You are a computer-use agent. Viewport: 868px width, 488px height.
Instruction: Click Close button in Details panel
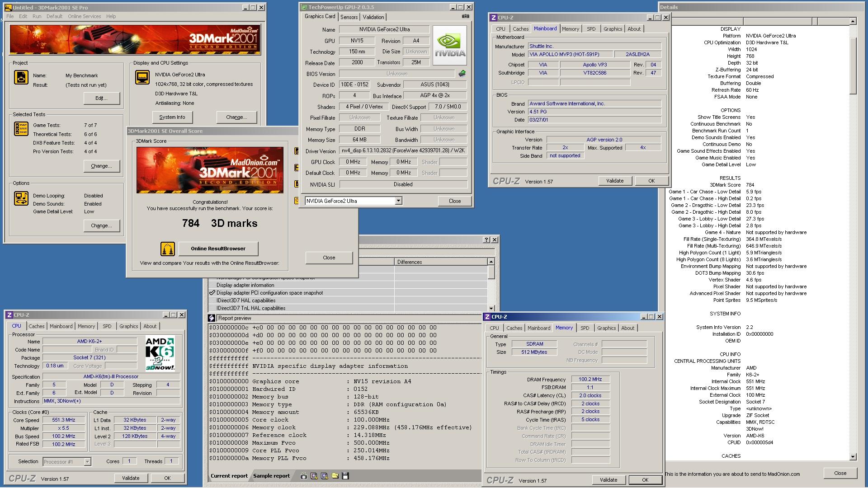(x=840, y=473)
